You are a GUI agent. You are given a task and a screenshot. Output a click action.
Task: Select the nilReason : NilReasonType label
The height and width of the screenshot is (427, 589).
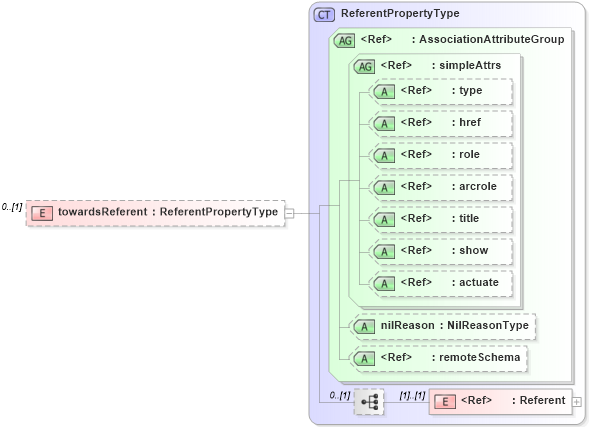[455, 325]
